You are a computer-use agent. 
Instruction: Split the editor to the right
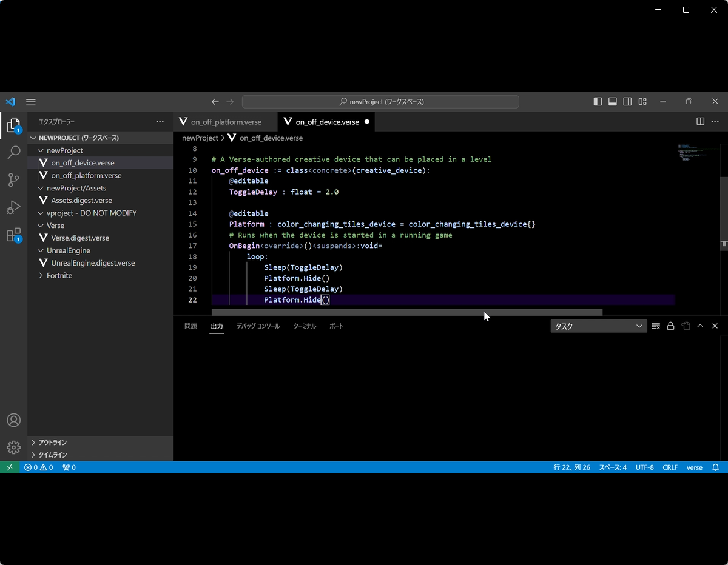point(700,122)
